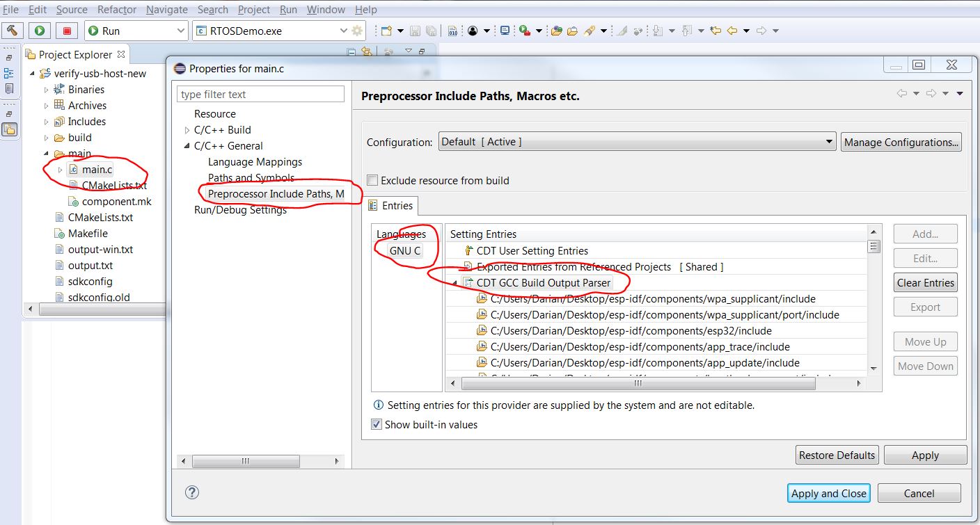Click the Apply button
Image resolution: width=980 pixels, height=525 pixels.
(925, 455)
